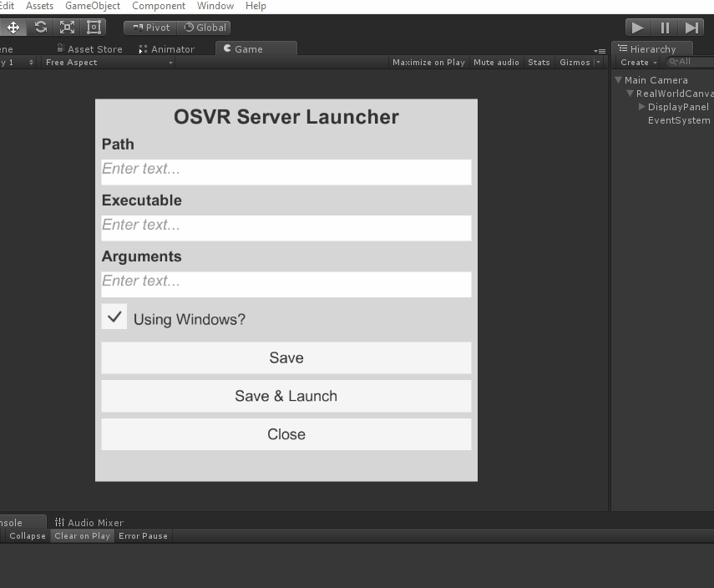Select EventSystem in the Hierarchy

[678, 120]
